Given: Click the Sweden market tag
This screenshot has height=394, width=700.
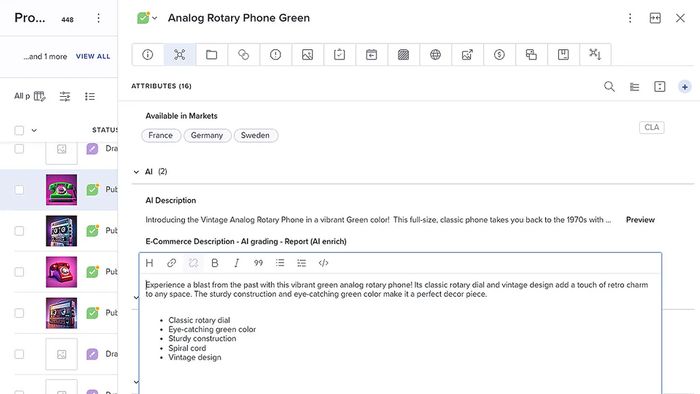Looking at the screenshot, I should 255,135.
